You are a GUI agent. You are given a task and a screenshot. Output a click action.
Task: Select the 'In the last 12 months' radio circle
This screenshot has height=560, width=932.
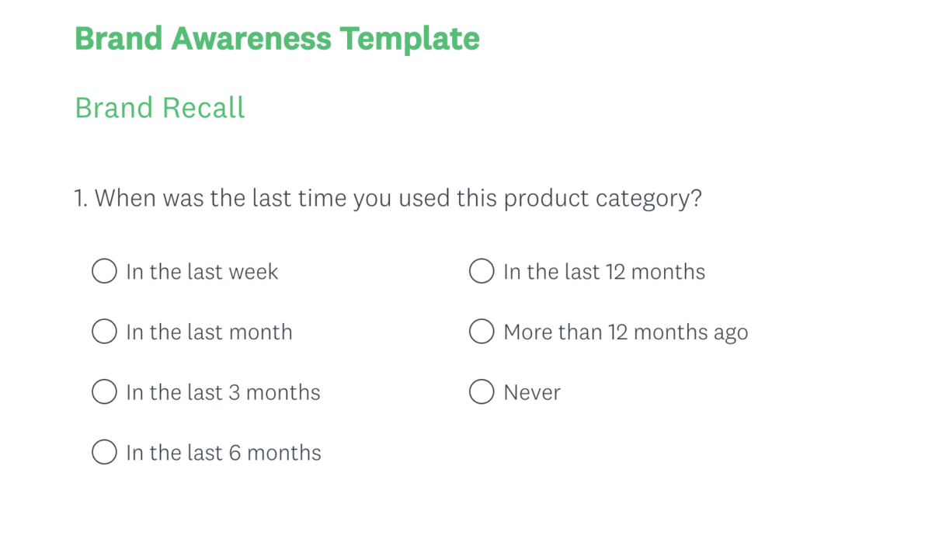(482, 272)
